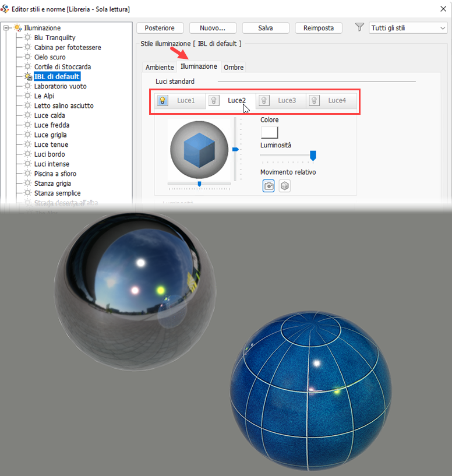Click the Reimposta button
Image resolution: width=452 pixels, height=476 pixels.
point(319,28)
